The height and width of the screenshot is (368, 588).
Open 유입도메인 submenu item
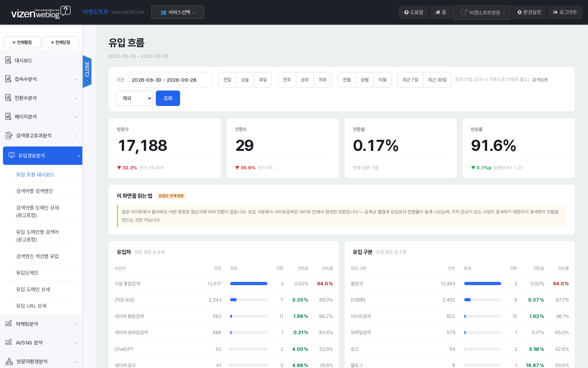pyautogui.click(x=27, y=273)
